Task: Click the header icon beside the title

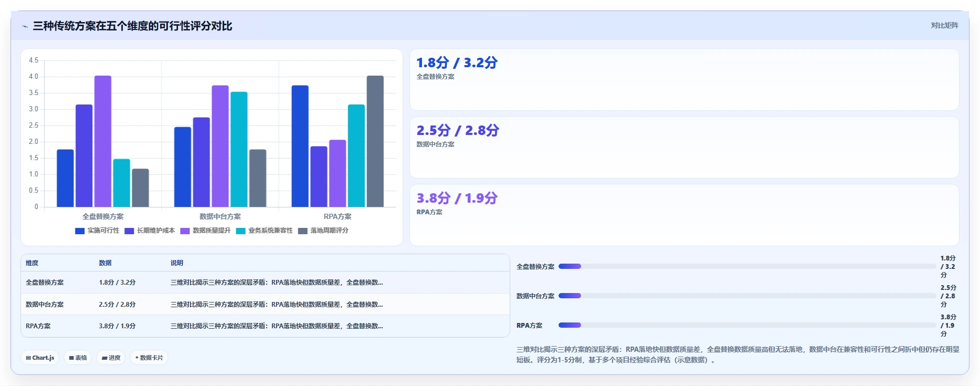Action: point(25,26)
